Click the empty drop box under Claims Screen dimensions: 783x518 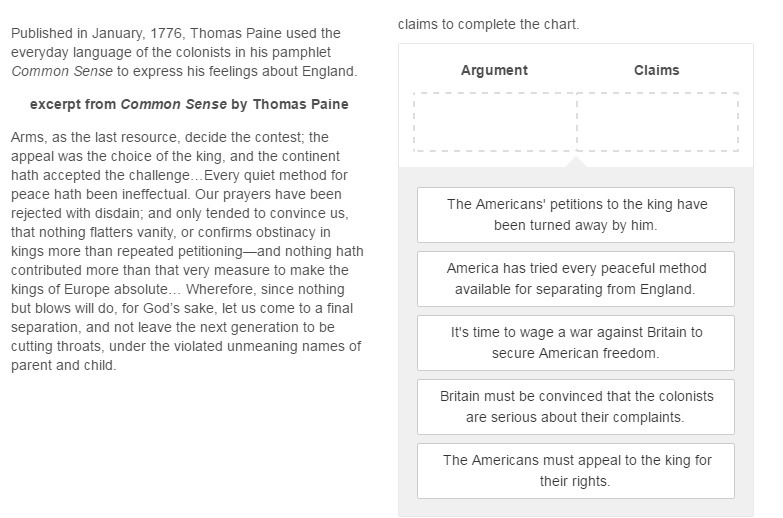657,122
